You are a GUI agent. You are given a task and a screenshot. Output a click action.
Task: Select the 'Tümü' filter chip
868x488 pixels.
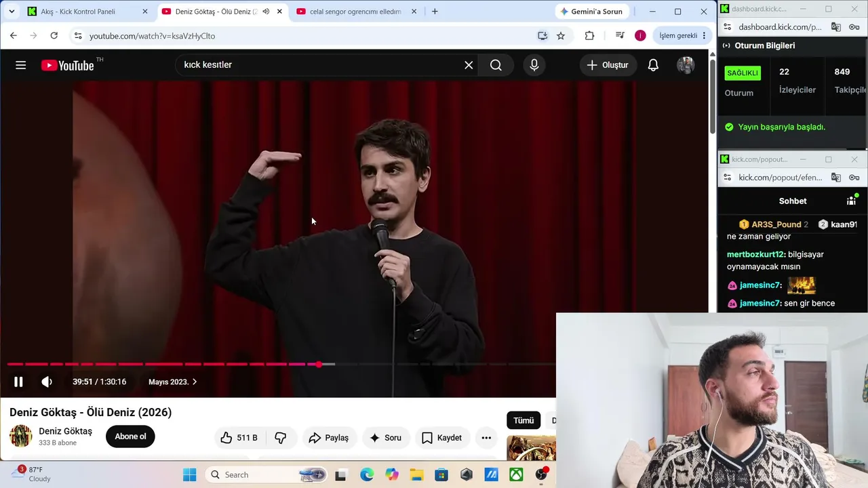tap(524, 420)
